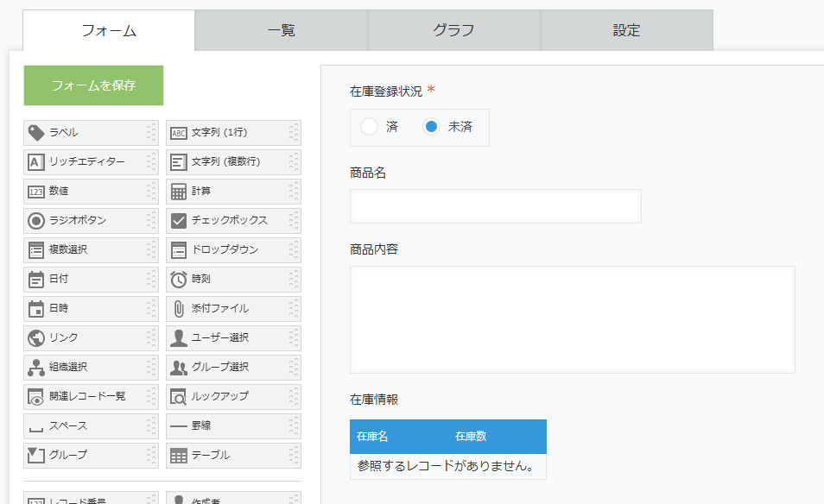Select the 未済 radio button

click(432, 127)
